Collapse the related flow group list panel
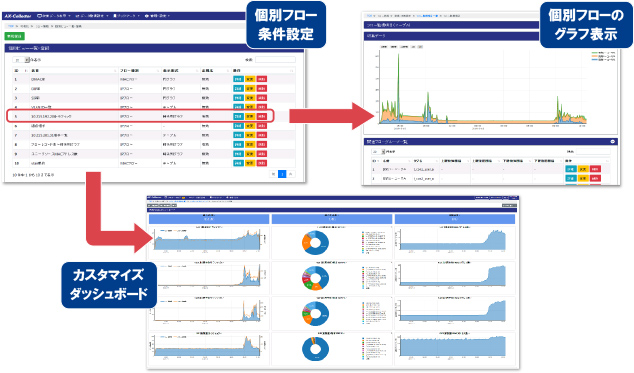The image size is (634, 373). pos(613,142)
